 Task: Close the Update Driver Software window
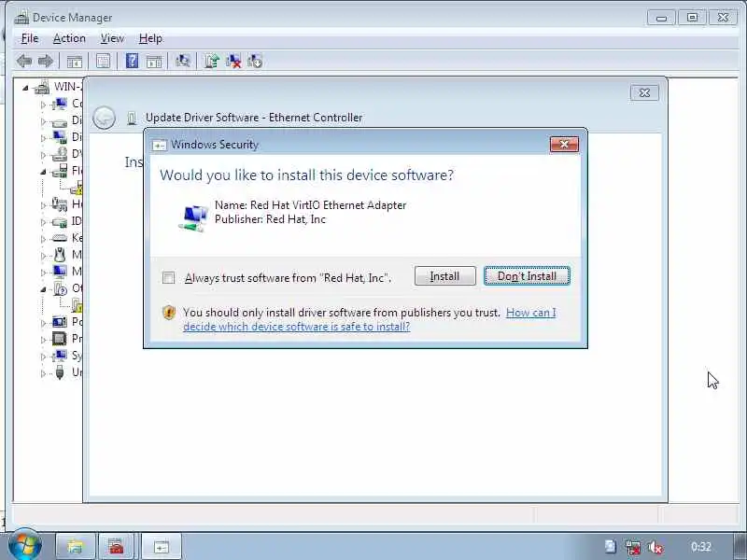click(x=644, y=92)
